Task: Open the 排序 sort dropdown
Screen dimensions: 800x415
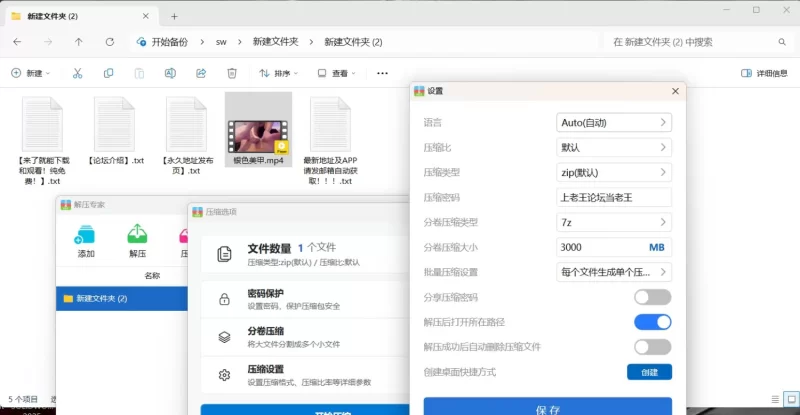Action: click(279, 74)
